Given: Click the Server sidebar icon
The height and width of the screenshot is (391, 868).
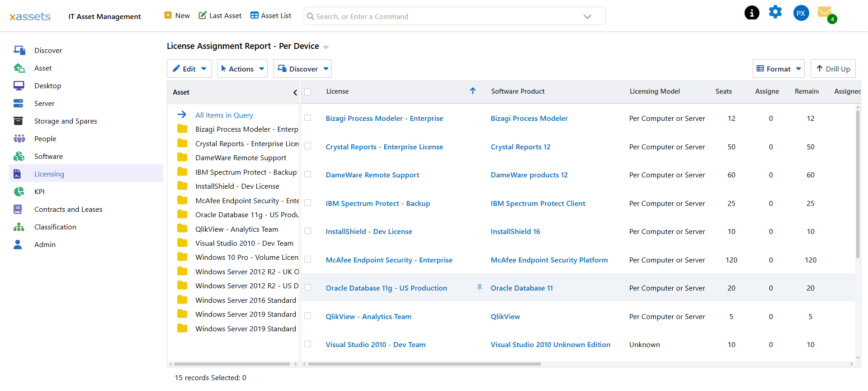Looking at the screenshot, I should pyautogui.click(x=18, y=103).
